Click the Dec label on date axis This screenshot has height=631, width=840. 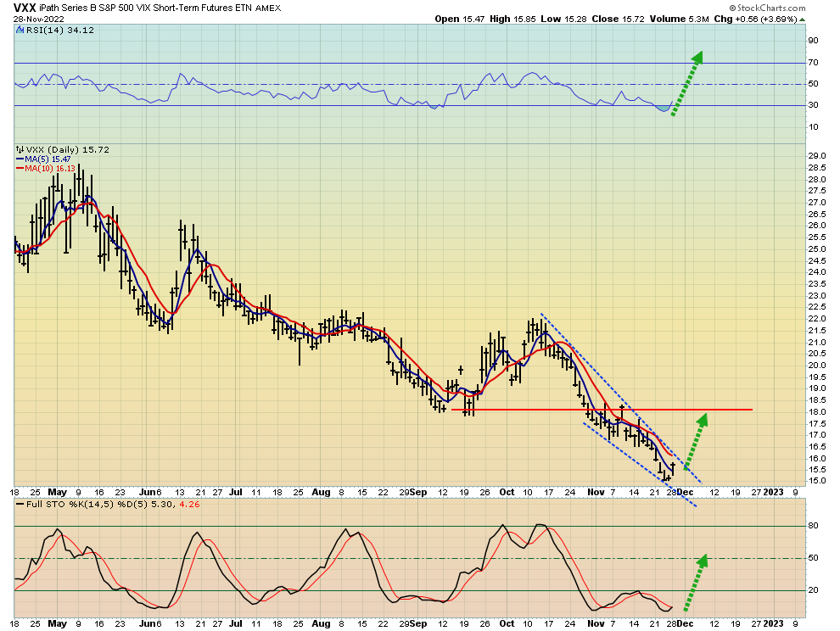[684, 491]
